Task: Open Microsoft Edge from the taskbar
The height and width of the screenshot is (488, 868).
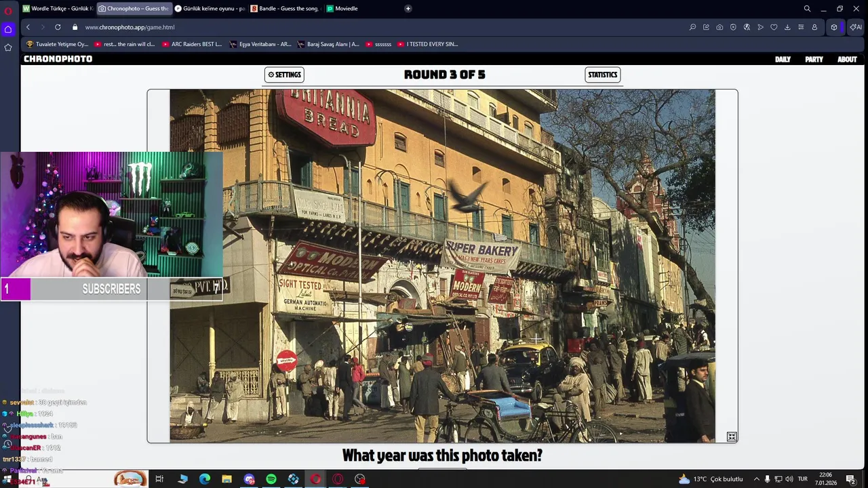Action: [x=205, y=479]
